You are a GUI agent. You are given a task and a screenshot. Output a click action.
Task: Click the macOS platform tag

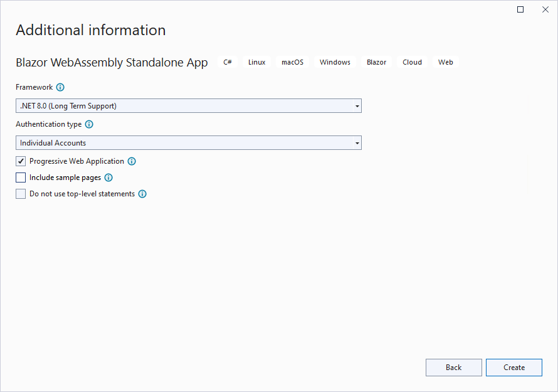coord(292,62)
